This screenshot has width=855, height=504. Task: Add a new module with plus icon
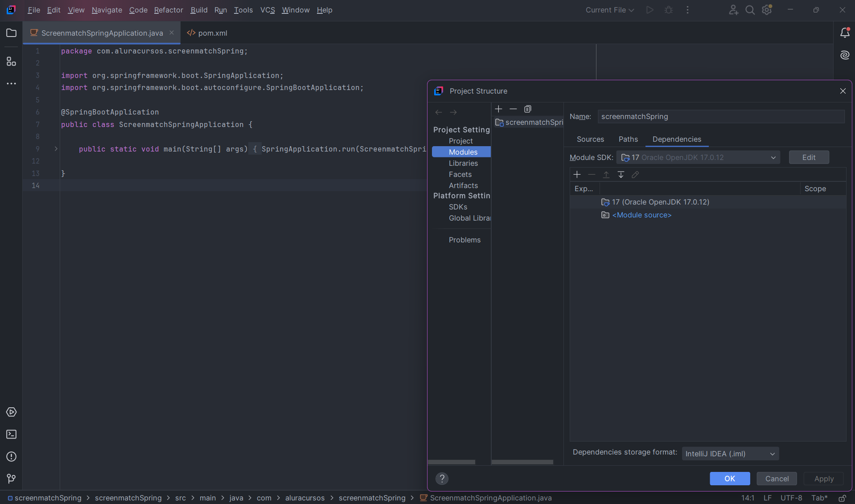pos(499,109)
